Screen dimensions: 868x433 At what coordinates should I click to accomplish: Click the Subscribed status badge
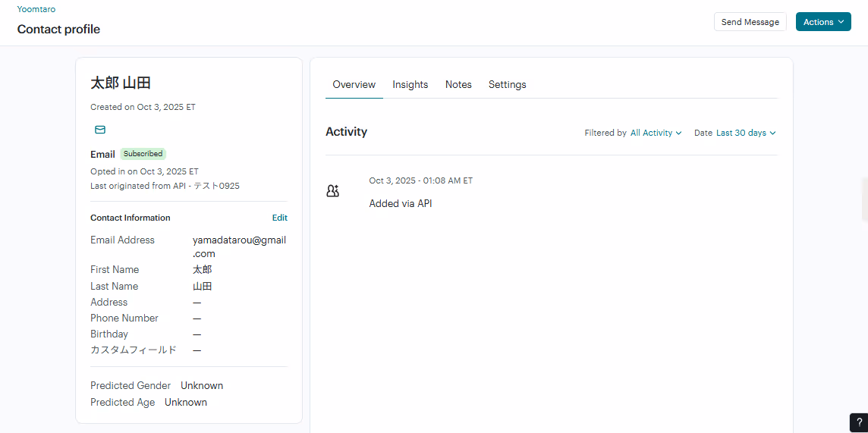click(x=143, y=154)
